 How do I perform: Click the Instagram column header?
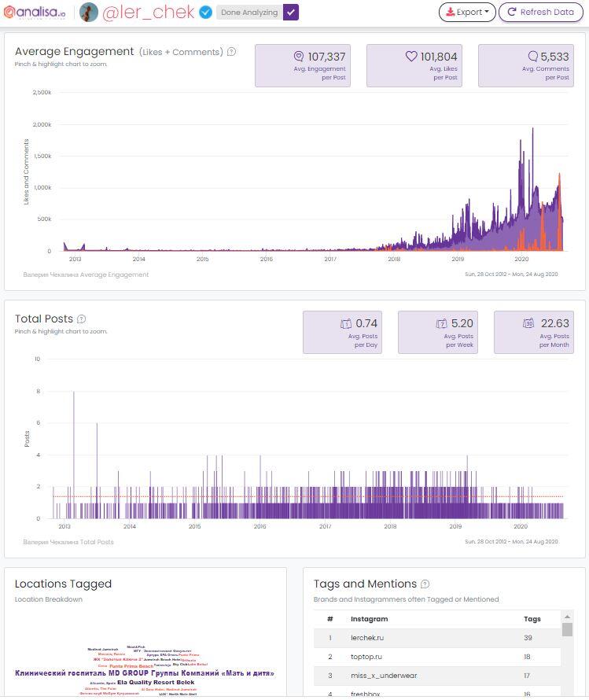[x=369, y=619]
